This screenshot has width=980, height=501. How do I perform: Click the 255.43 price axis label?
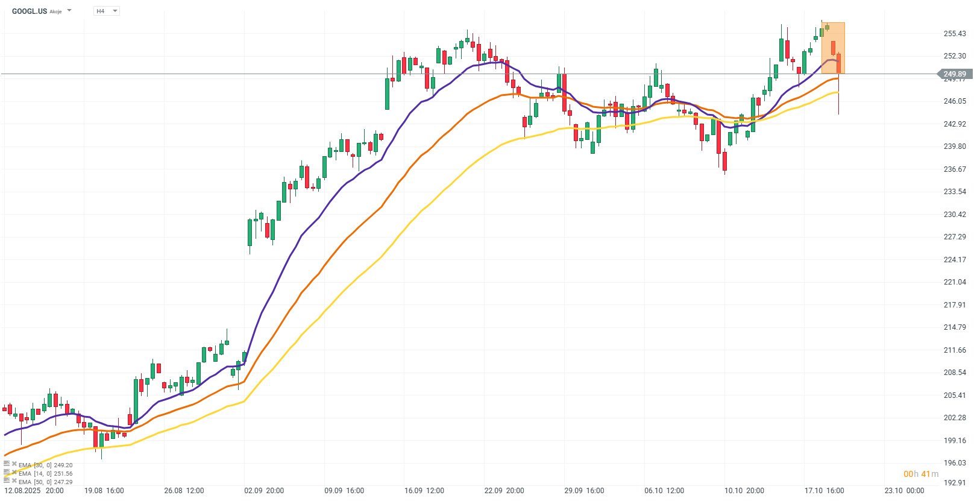(955, 34)
